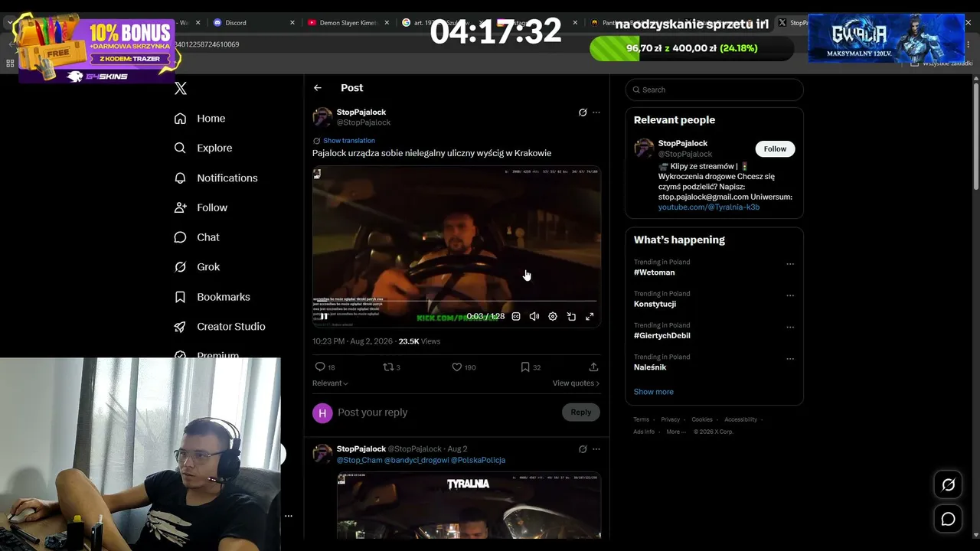Enable picture-in-picture for the video
This screenshot has width=980, height=551.
[571, 316]
